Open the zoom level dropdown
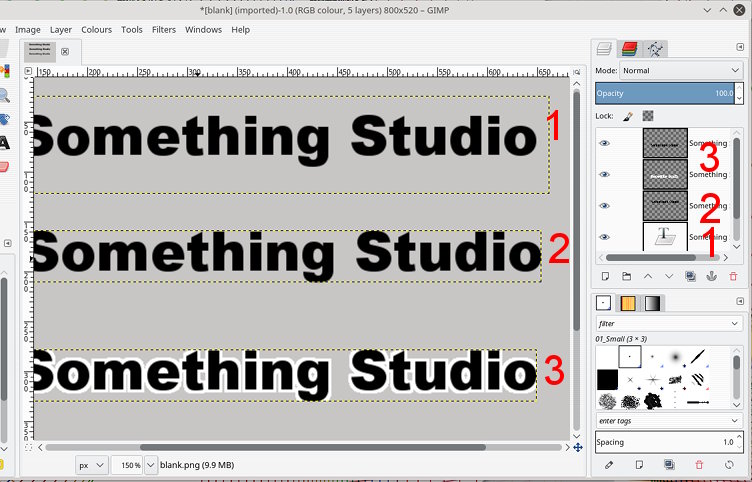Screen dimensions: 752x482 [151, 465]
